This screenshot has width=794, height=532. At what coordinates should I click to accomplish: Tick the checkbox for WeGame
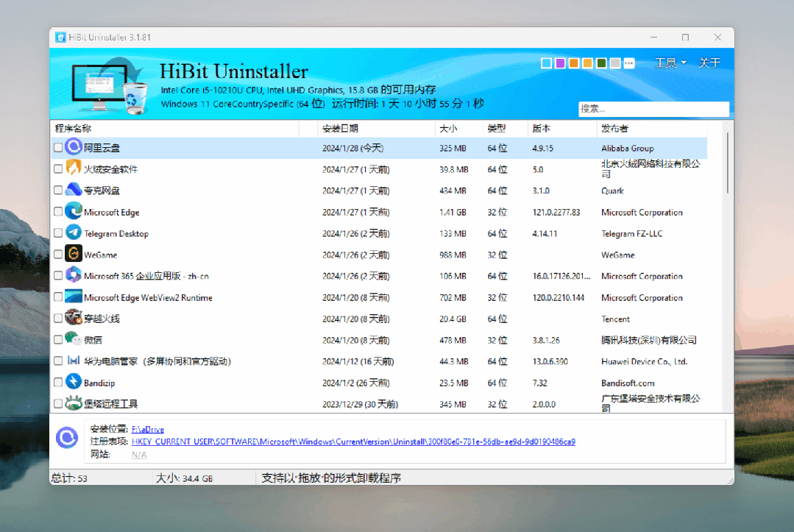coord(58,254)
